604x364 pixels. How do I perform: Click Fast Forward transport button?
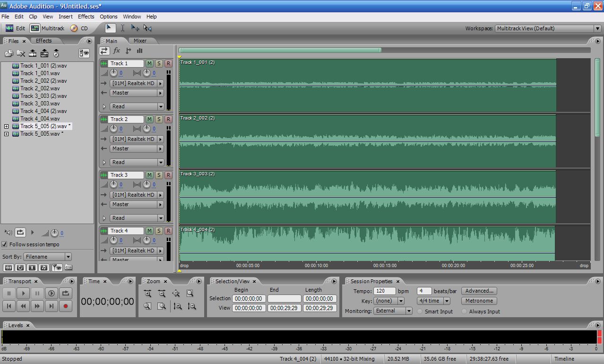point(37,306)
